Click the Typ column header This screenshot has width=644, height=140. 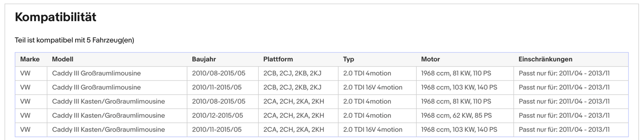point(348,59)
